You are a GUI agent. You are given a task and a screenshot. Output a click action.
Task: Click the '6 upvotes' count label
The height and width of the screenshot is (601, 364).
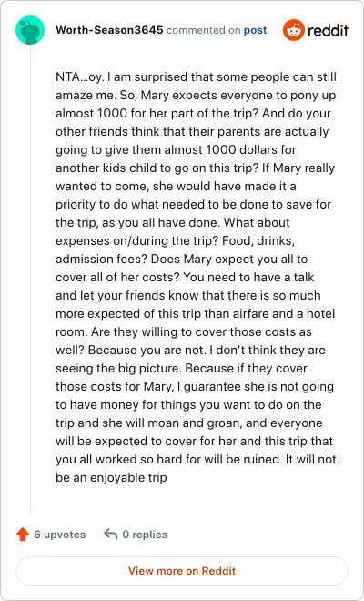pyautogui.click(x=60, y=535)
